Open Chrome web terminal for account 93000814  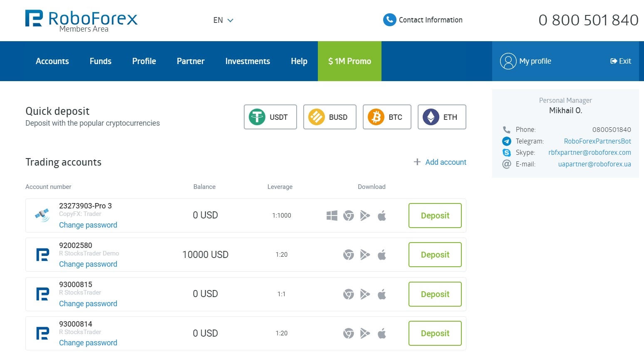pos(349,333)
